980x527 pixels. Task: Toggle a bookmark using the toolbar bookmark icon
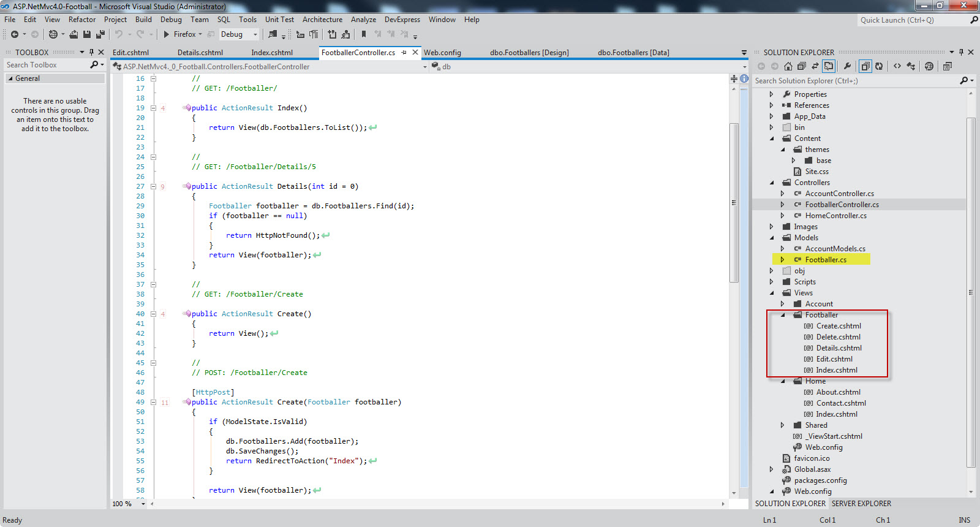pos(364,34)
